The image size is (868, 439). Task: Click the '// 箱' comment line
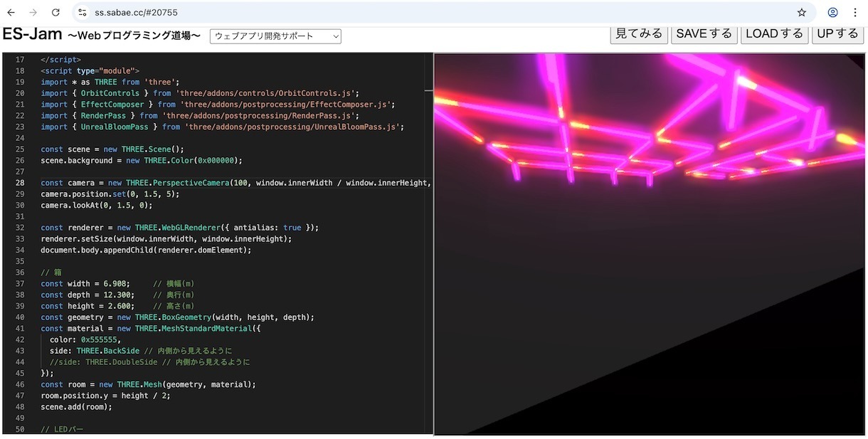tap(51, 273)
